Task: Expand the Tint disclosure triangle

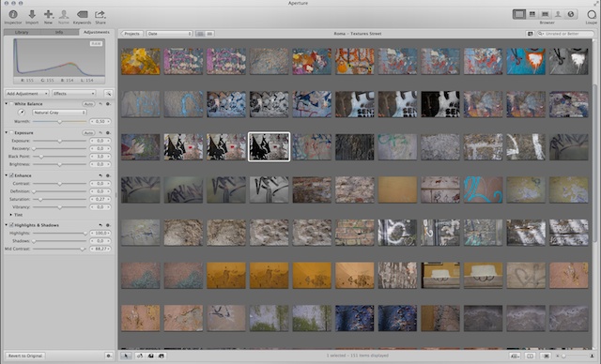Action: tap(10, 215)
